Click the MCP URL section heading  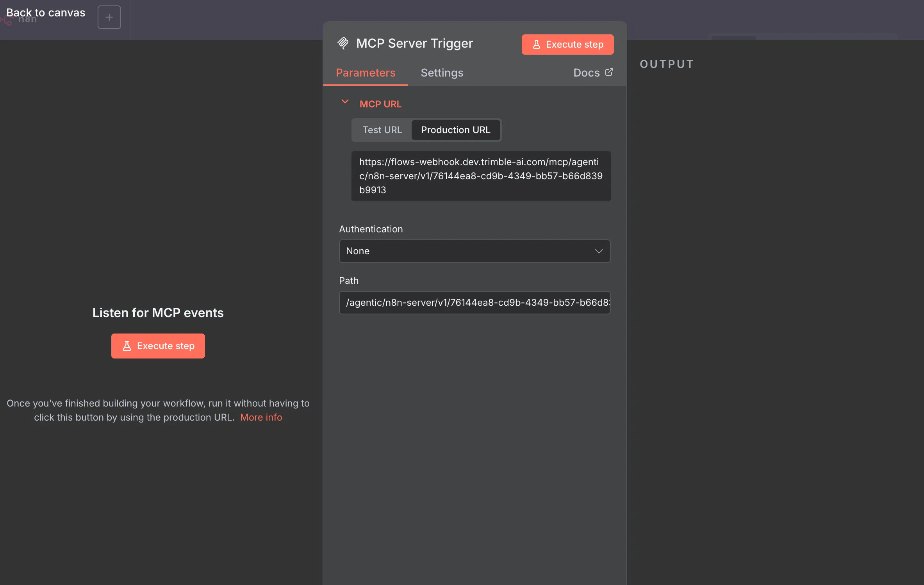[x=380, y=104]
